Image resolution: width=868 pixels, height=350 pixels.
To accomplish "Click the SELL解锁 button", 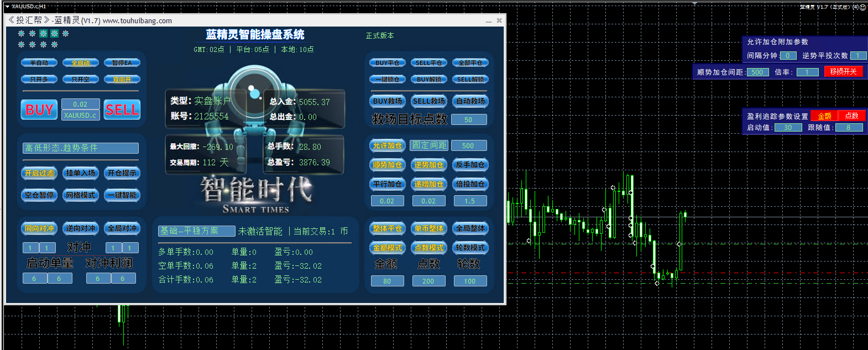I will (470, 80).
